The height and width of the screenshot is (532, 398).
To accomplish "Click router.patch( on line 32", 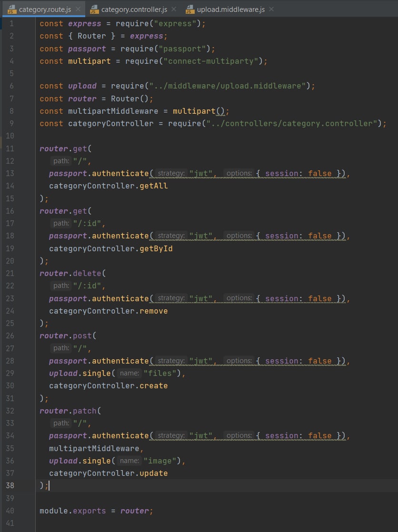I will 70,411.
